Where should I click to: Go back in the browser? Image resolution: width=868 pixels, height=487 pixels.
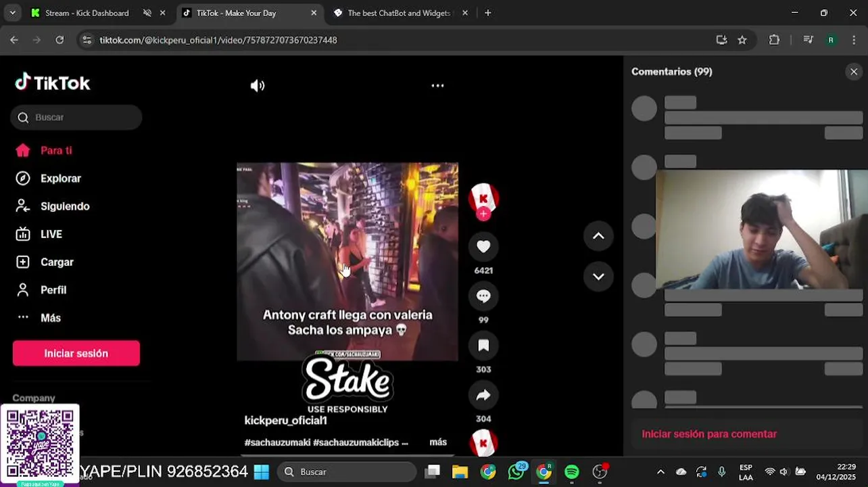pyautogui.click(x=14, y=40)
